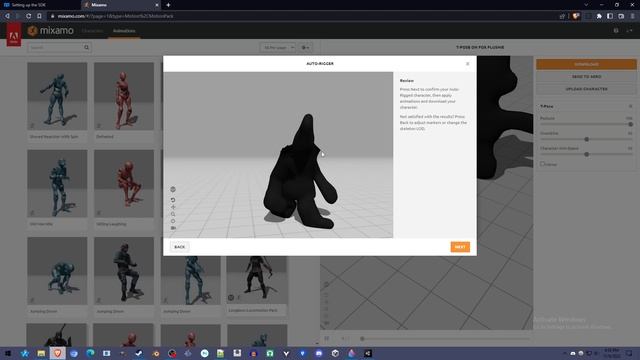Open the per-page dropdown
Image resolution: width=640 pixels, height=360 pixels.
click(x=278, y=48)
